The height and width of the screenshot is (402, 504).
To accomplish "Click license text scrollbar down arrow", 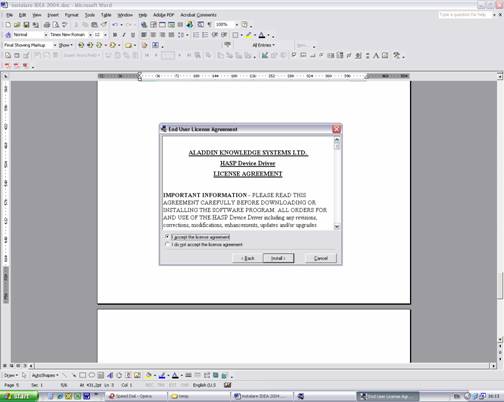I will 337,227.
